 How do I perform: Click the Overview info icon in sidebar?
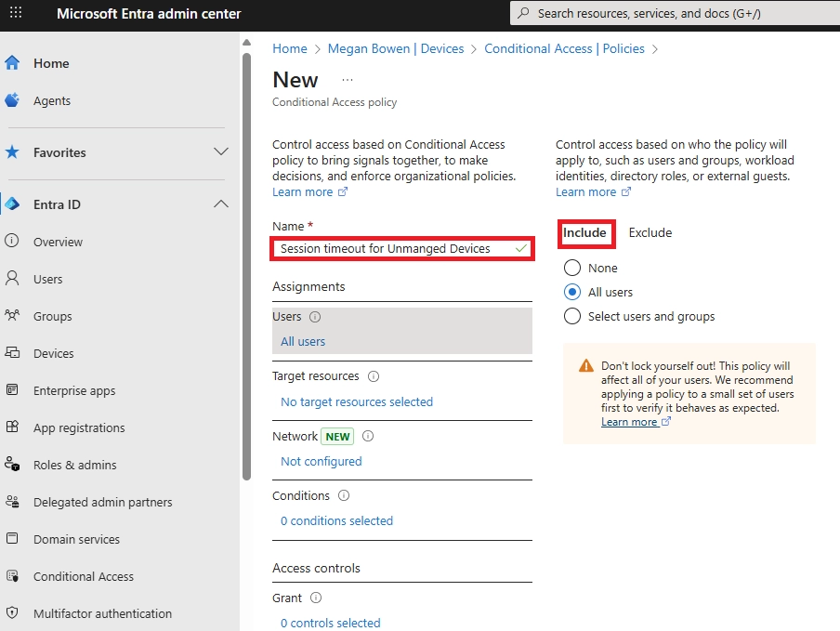[x=12, y=241]
